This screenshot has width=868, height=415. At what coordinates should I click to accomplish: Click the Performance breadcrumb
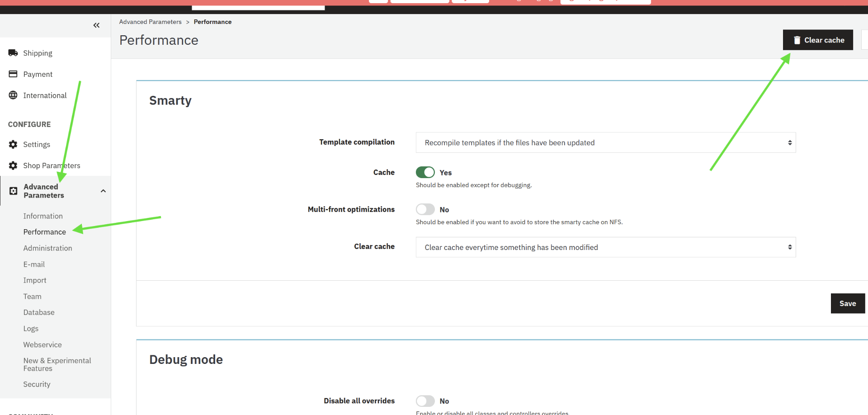pos(212,22)
